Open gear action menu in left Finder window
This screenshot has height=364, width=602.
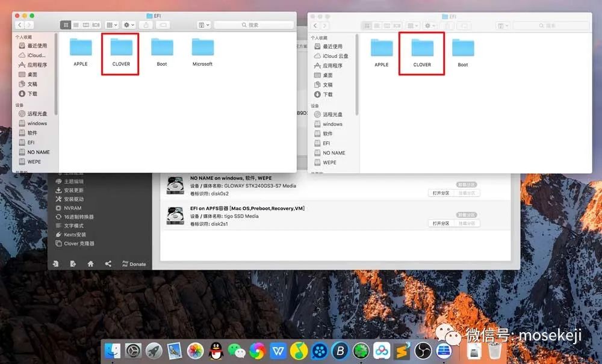click(x=129, y=25)
